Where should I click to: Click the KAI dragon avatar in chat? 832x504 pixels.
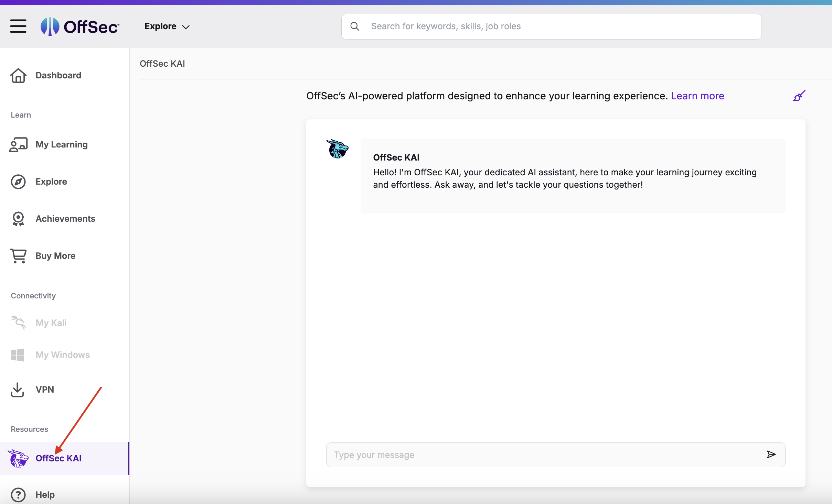point(337,149)
